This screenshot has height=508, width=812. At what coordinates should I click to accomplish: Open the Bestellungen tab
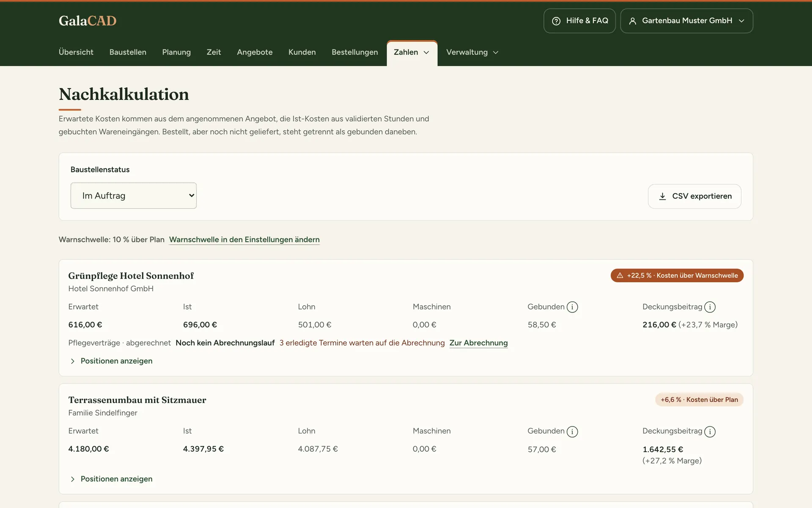pos(355,52)
